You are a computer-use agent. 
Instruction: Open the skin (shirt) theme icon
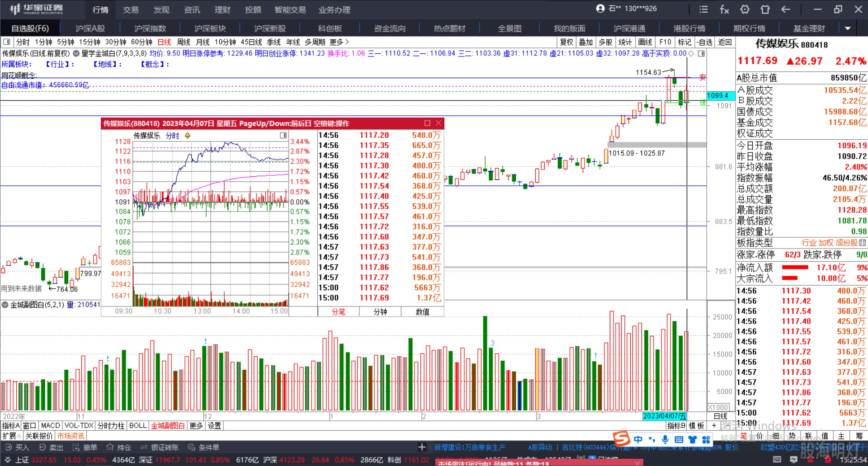(x=765, y=9)
